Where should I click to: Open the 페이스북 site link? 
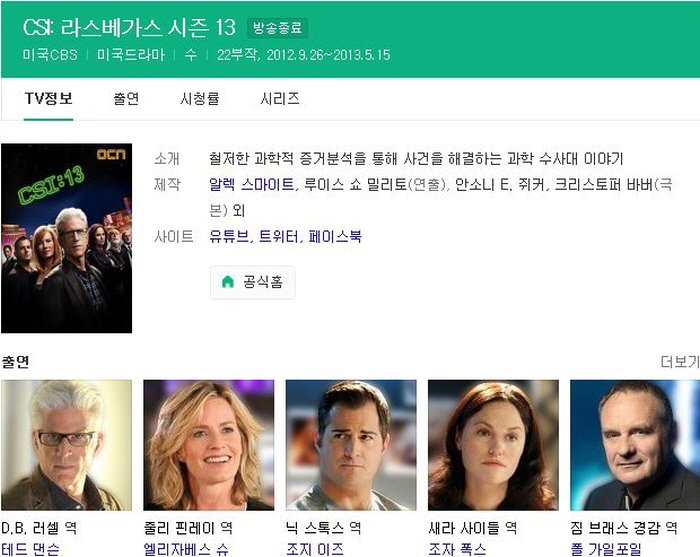coord(335,236)
